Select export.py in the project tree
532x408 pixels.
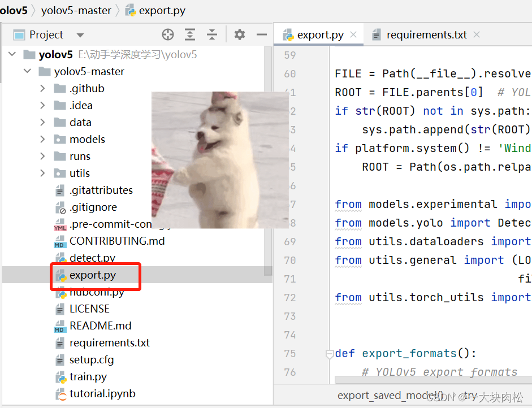[x=93, y=275]
